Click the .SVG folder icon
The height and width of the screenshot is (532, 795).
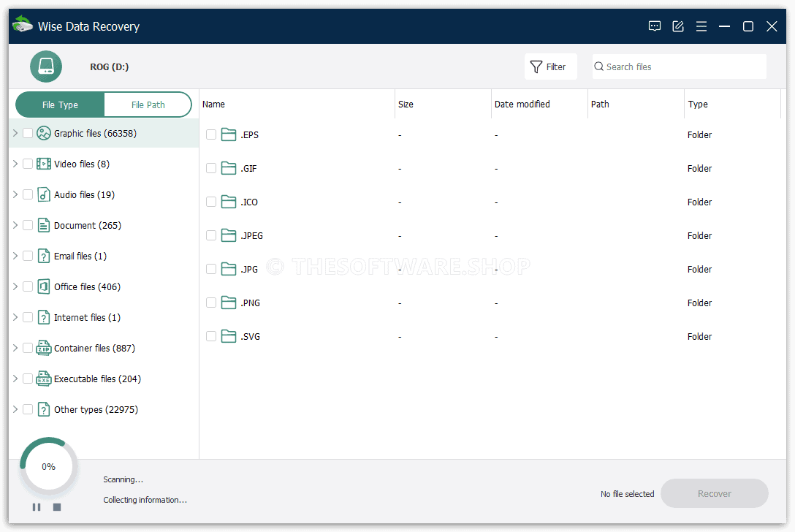click(229, 336)
